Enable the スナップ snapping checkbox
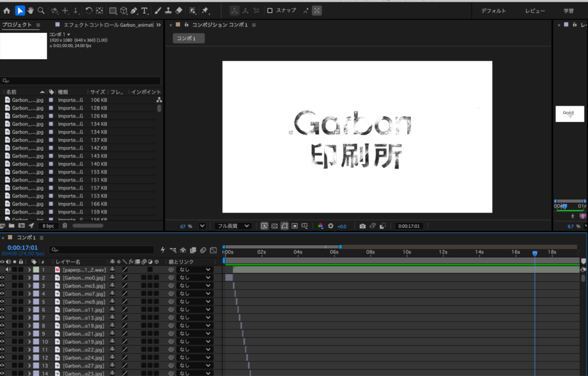This screenshot has width=588, height=376. (270, 10)
